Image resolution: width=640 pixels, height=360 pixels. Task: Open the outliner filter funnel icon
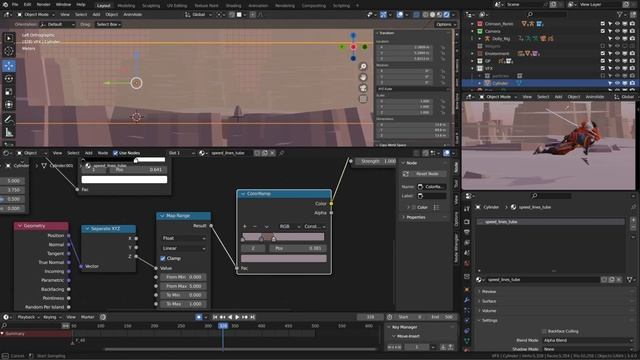pyautogui.click(x=620, y=14)
